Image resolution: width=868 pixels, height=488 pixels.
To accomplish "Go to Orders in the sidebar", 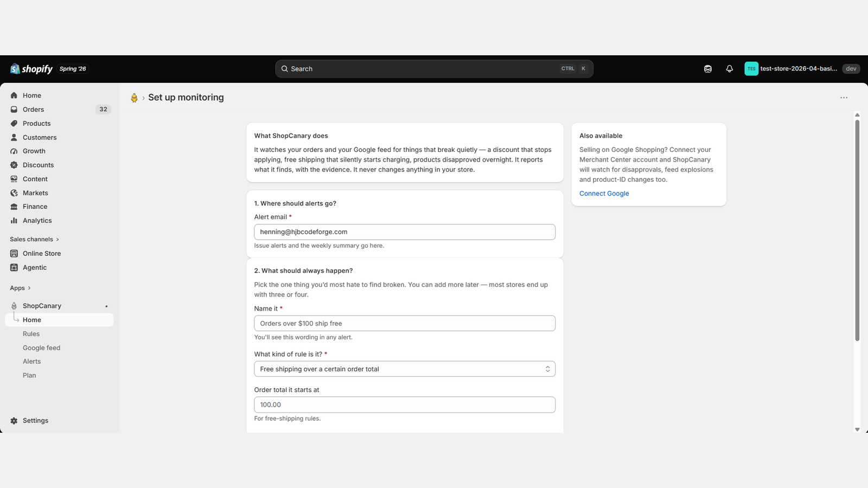I will click(33, 110).
